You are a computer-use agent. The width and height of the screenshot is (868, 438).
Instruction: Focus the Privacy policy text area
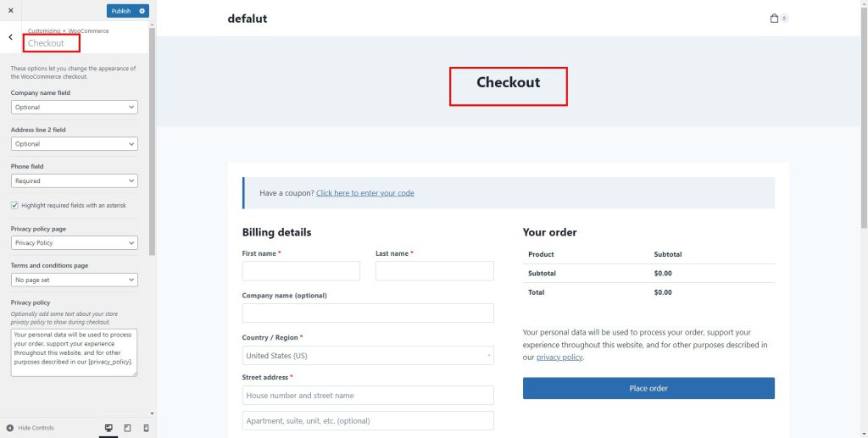point(75,352)
